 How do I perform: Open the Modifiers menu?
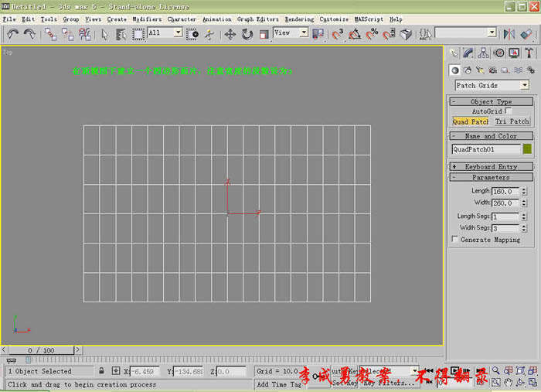[x=147, y=19]
